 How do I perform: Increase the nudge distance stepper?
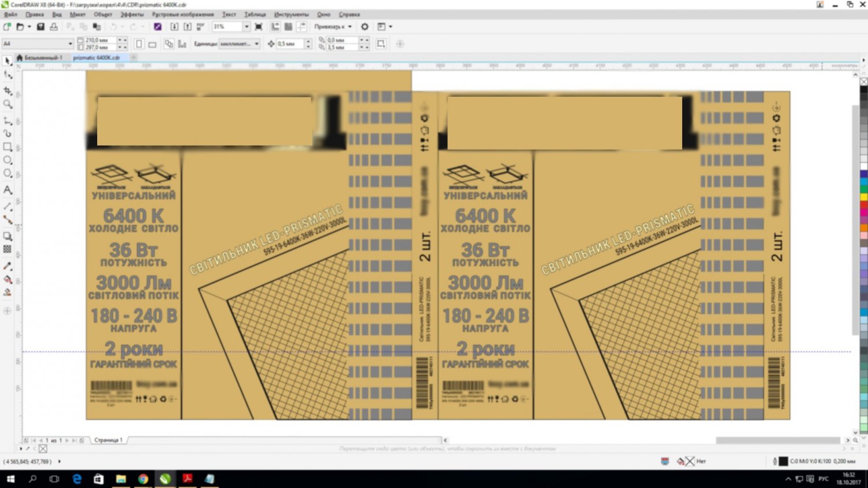308,42
